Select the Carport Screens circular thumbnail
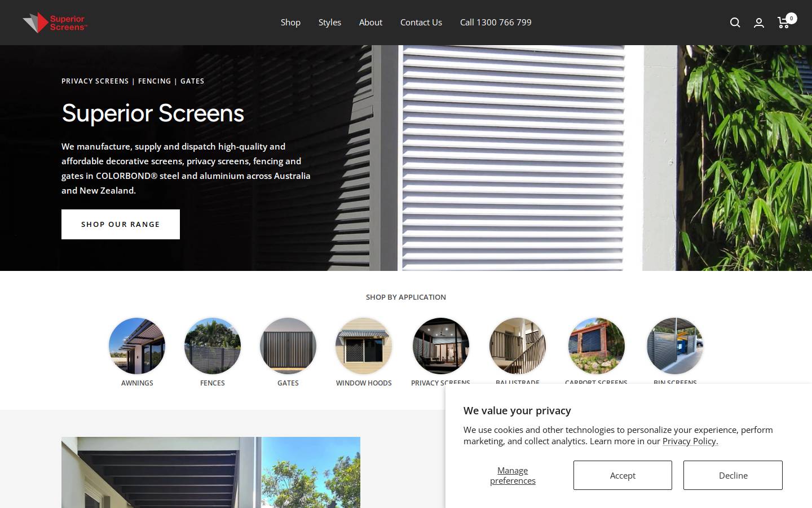The image size is (812, 508). pos(597,346)
